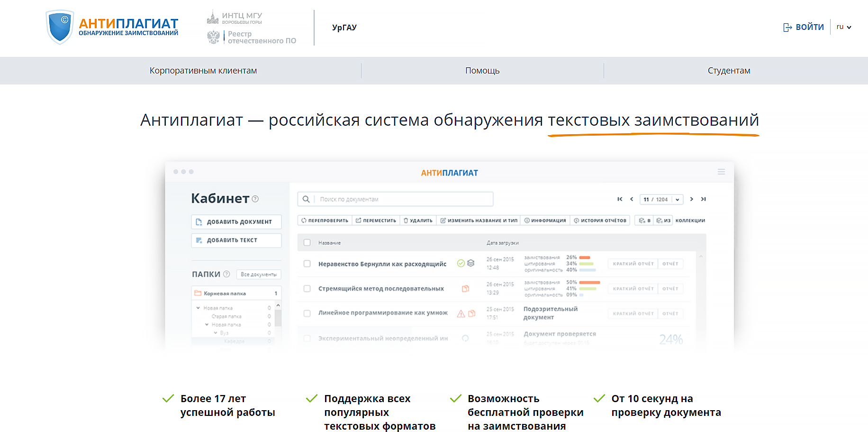Click the Переместить move toolbar item

pyautogui.click(x=376, y=221)
